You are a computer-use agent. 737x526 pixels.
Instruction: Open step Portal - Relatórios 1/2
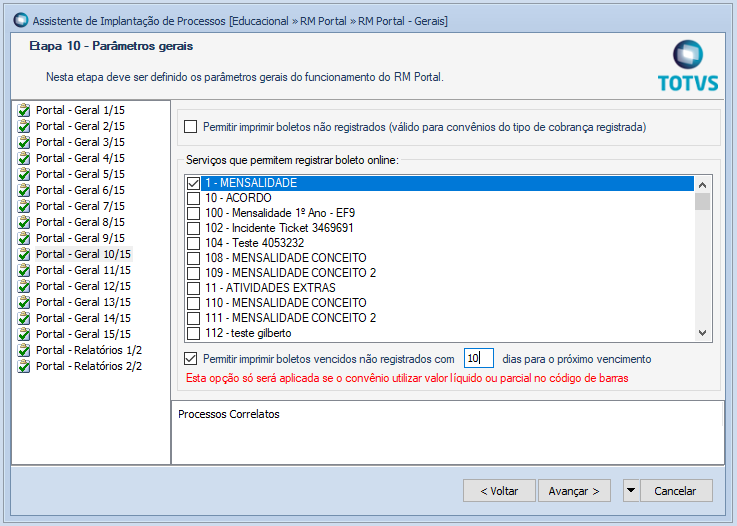[x=89, y=350]
